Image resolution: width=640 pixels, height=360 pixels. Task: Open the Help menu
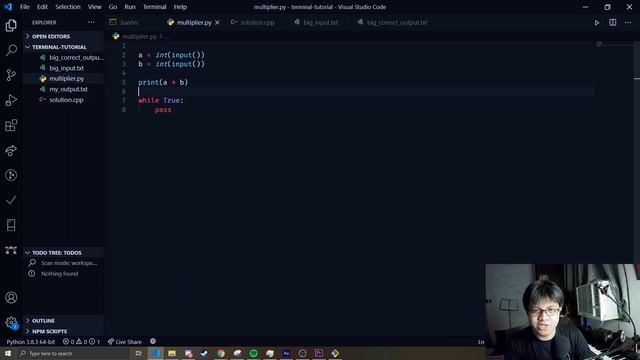(180, 7)
